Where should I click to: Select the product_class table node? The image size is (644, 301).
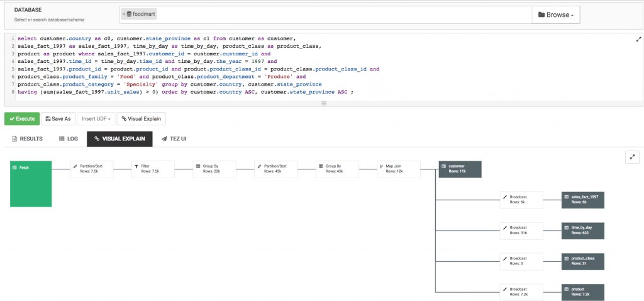[x=583, y=261]
